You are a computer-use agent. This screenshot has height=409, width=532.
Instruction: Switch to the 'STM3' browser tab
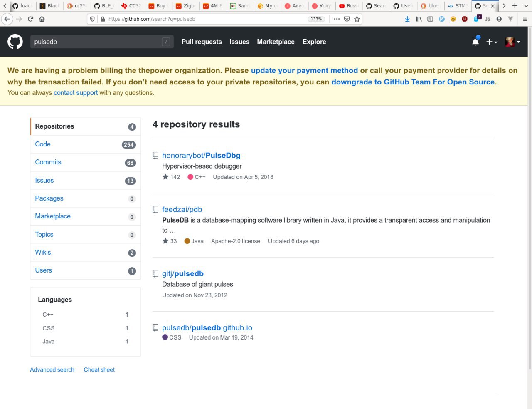tap(458, 6)
